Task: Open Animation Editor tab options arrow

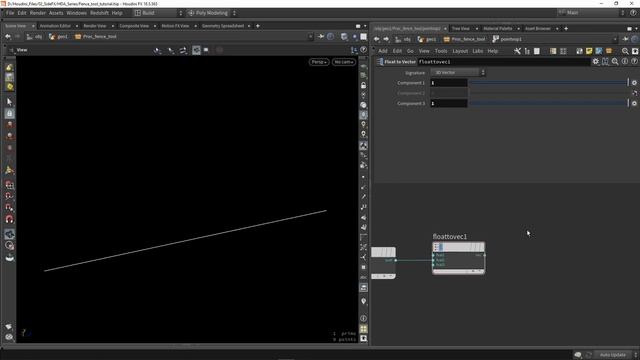Action: pyautogui.click(x=76, y=26)
